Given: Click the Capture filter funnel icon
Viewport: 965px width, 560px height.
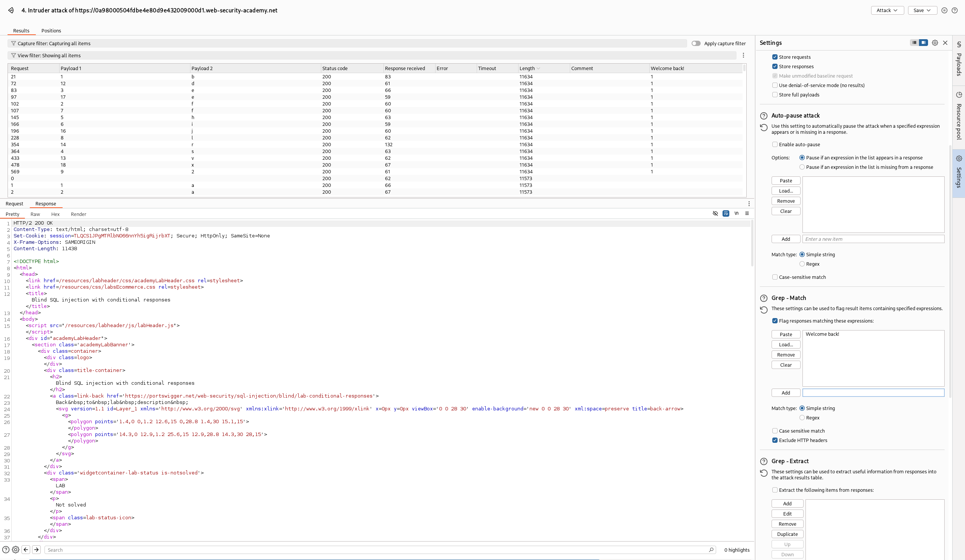Looking at the screenshot, I should 14,43.
